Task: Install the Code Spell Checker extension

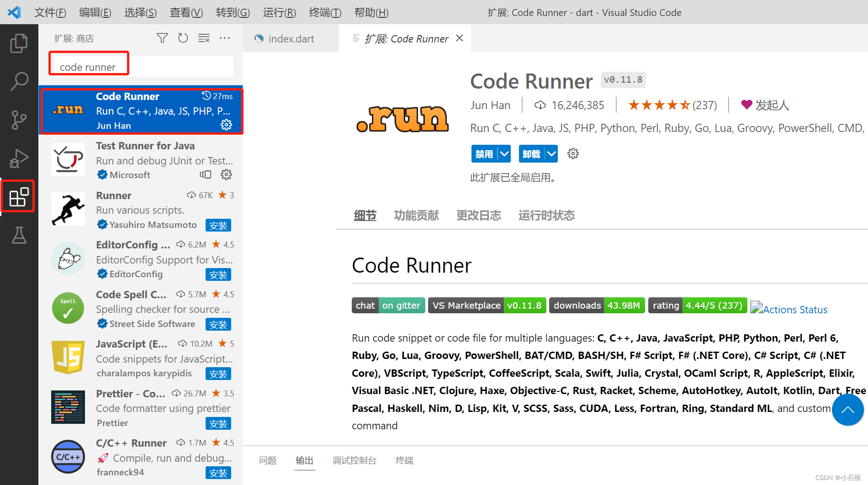Action: tap(218, 325)
